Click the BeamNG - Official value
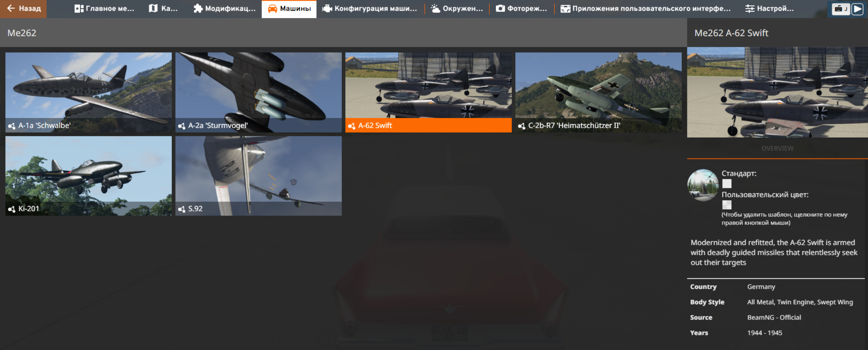This screenshot has width=868, height=350. [x=774, y=317]
